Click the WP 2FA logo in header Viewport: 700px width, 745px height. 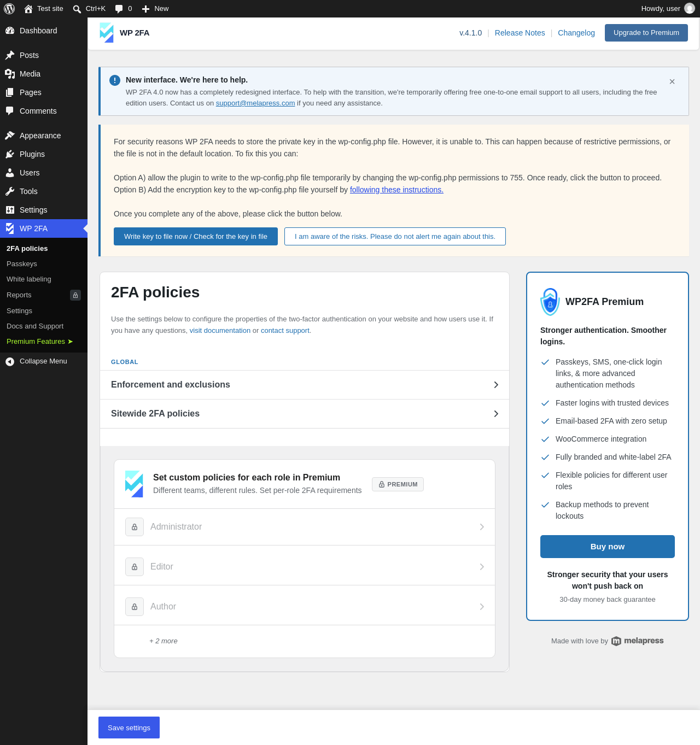107,33
